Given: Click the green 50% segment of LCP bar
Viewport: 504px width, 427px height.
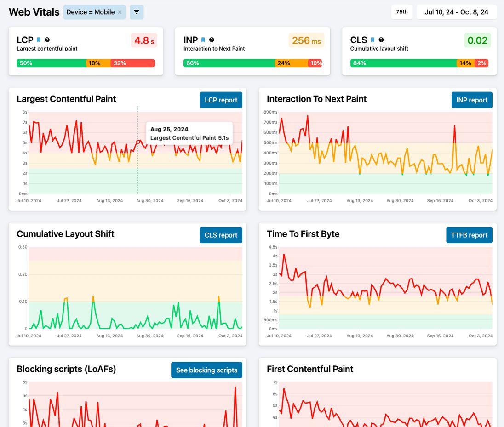Looking at the screenshot, I should (x=51, y=63).
